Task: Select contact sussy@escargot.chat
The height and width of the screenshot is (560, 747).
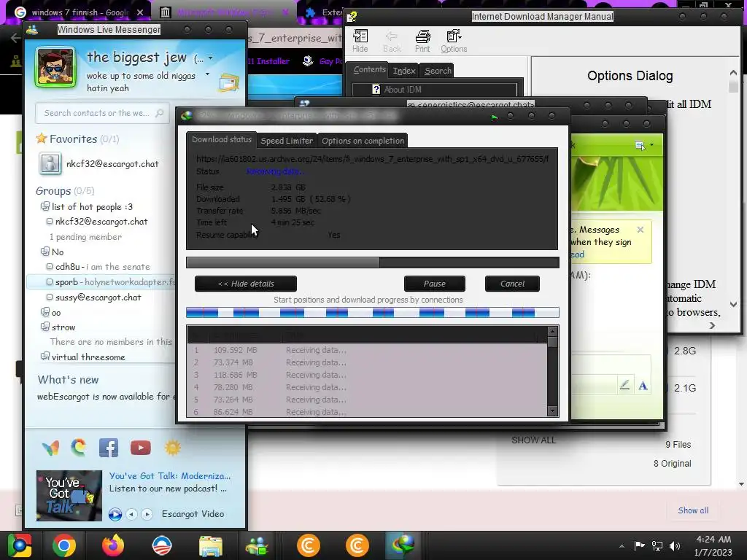Action: coord(98,297)
